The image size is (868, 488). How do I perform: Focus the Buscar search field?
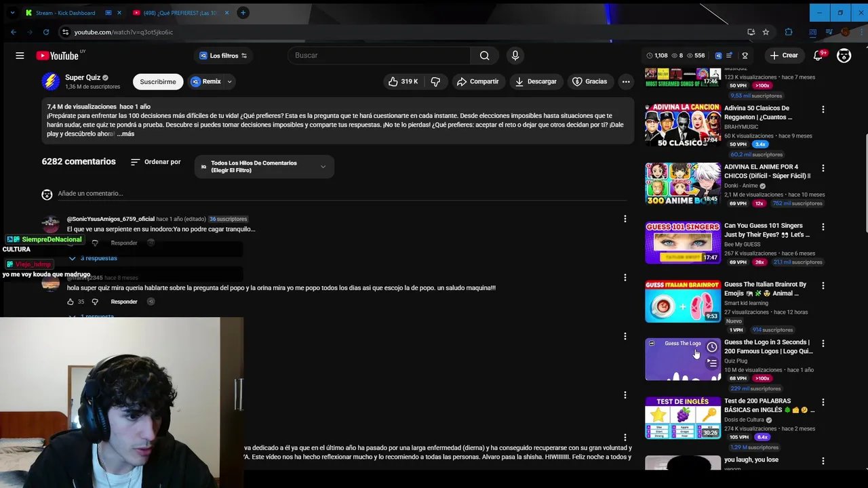(380, 56)
